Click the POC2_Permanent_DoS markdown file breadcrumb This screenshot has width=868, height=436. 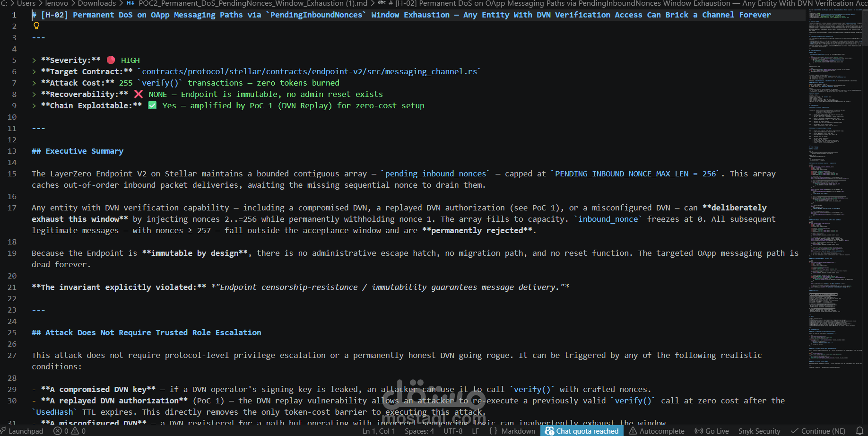247,3
